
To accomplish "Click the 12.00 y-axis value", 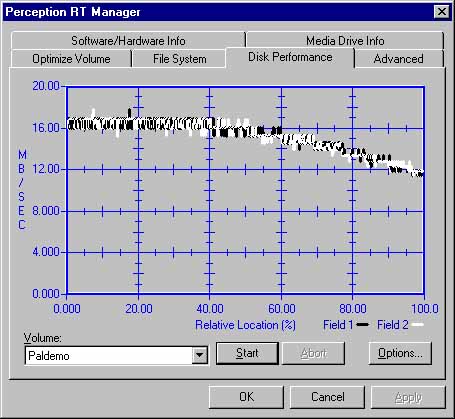I will 46,169.
